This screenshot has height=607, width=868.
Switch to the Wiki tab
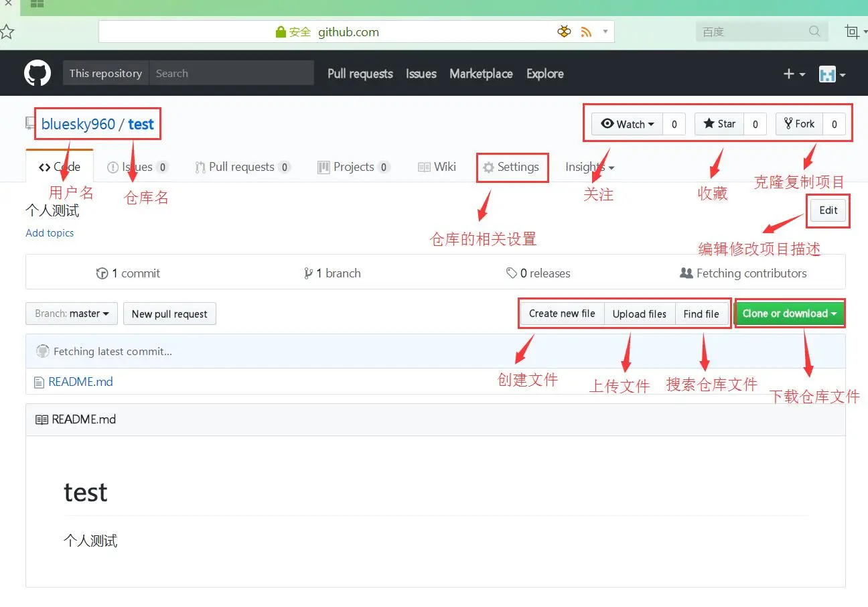tap(437, 167)
